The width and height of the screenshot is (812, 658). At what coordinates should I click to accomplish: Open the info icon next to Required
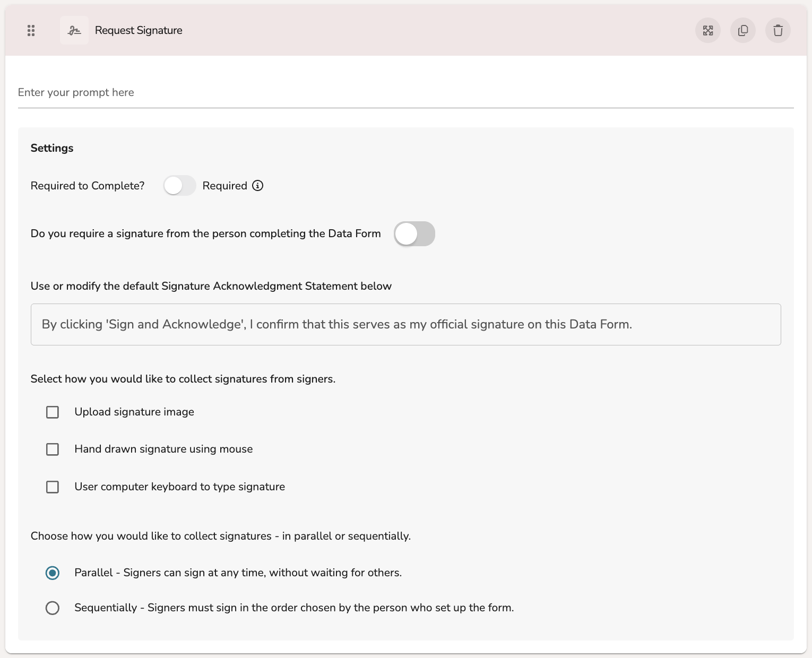pyautogui.click(x=258, y=186)
